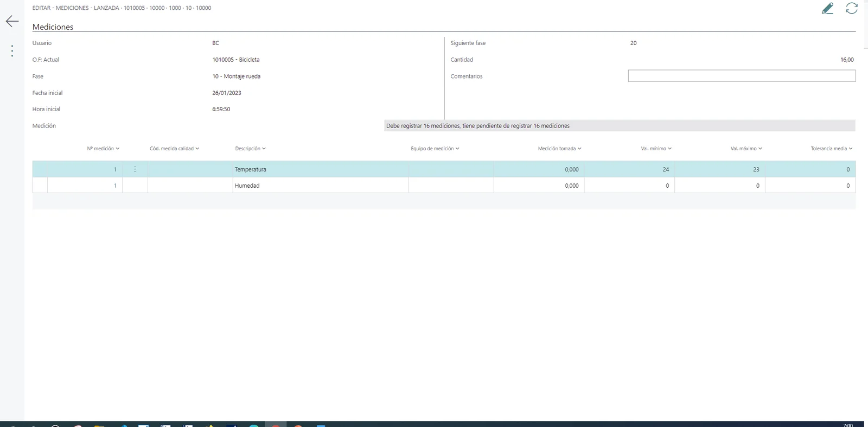
Task: Click the refresh icon at top right
Action: coord(852,8)
